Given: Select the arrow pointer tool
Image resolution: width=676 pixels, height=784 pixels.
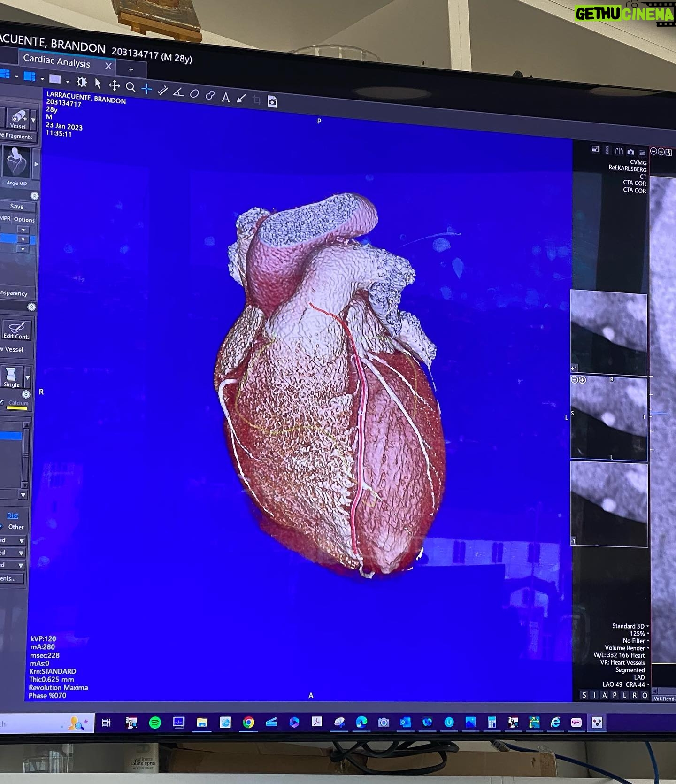Looking at the screenshot, I should click(x=98, y=84).
